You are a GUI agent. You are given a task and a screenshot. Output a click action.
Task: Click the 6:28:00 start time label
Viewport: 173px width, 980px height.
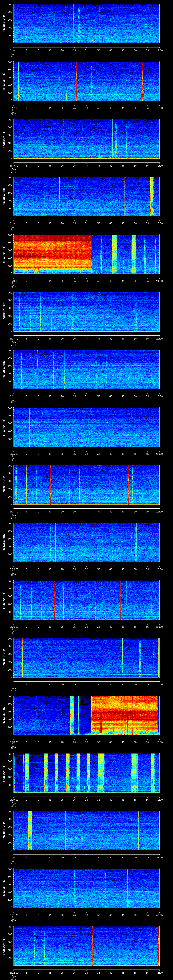click(14, 742)
